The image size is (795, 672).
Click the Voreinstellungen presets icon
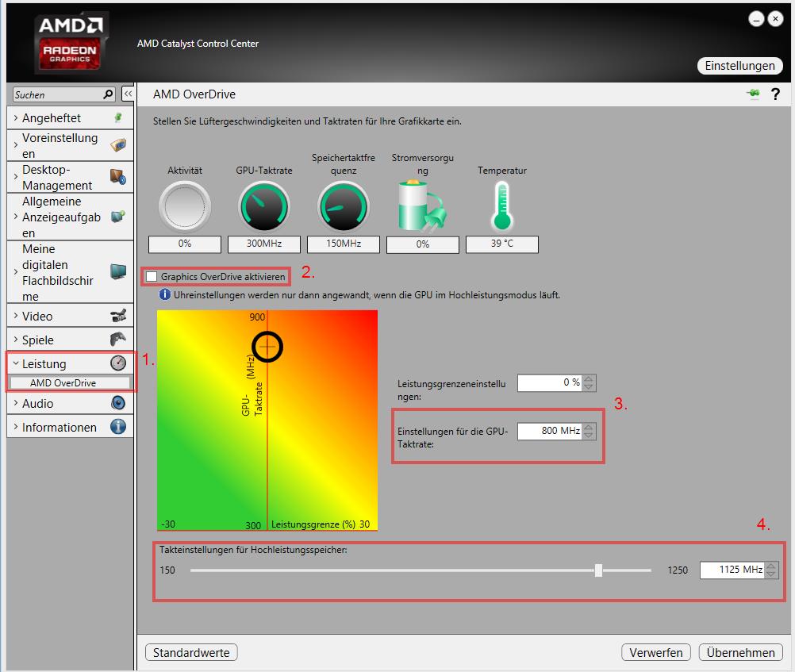tap(118, 145)
